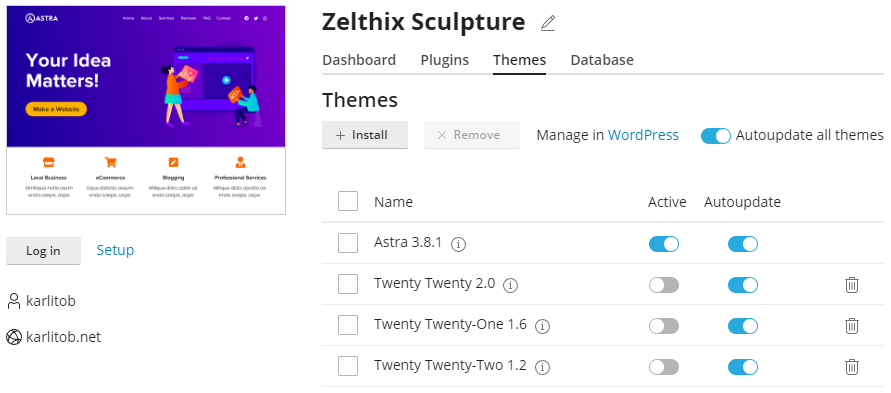Open the WordPress management link
Image resolution: width=891 pixels, height=393 pixels.
pos(643,135)
